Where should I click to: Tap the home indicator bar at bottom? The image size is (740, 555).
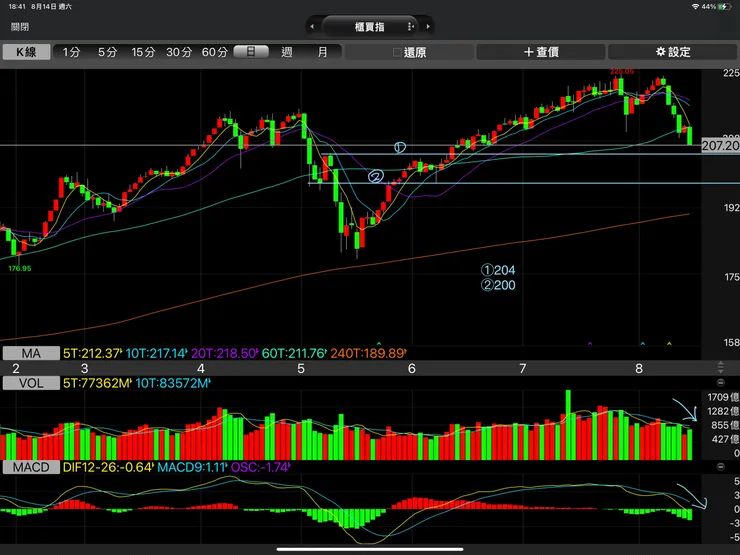[370, 549]
